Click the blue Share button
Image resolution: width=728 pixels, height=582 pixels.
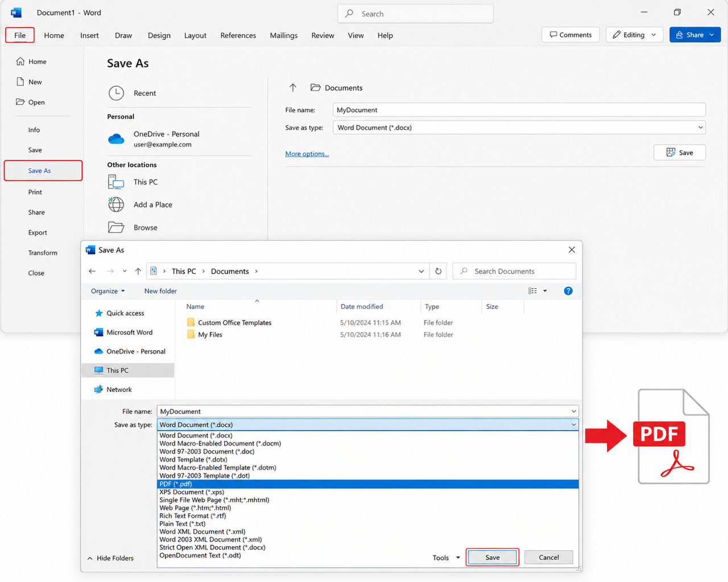pos(695,35)
